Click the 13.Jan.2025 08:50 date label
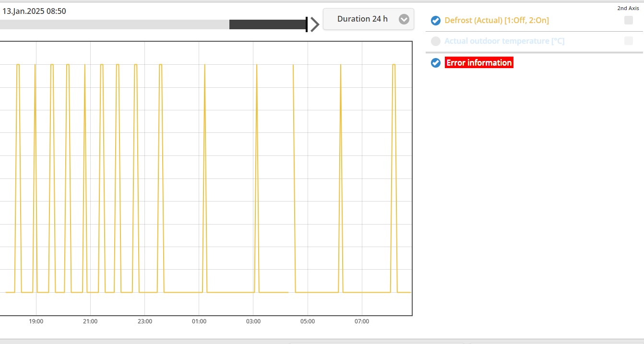Screen dimensions: 644x344 34,11
